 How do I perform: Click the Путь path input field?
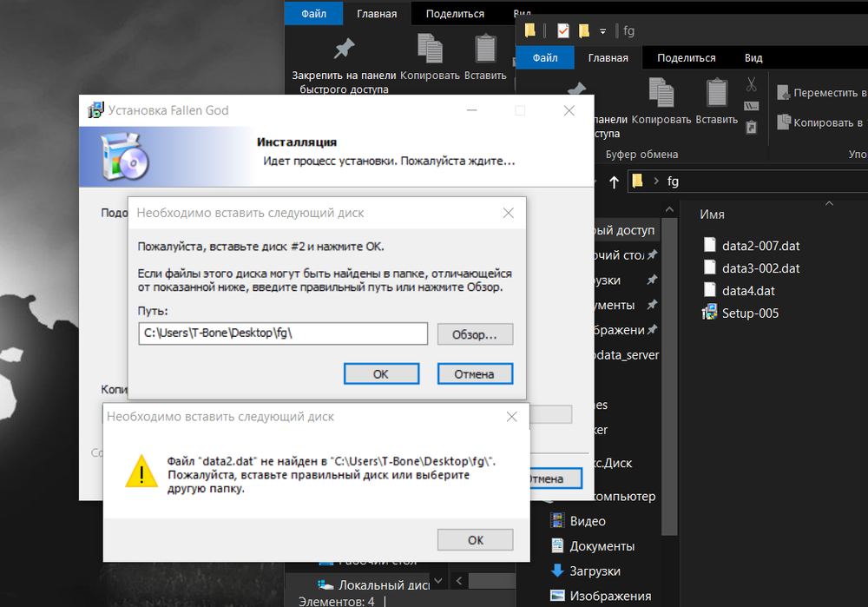click(283, 333)
